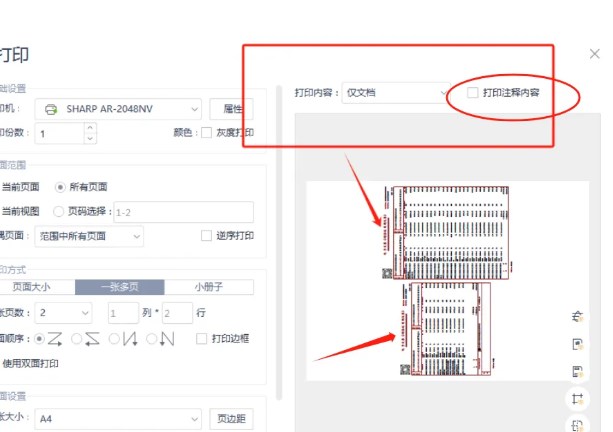Screen dimensions: 613x432
Task: Click the second document icon in the preview side toolbar
Action: coord(577,344)
